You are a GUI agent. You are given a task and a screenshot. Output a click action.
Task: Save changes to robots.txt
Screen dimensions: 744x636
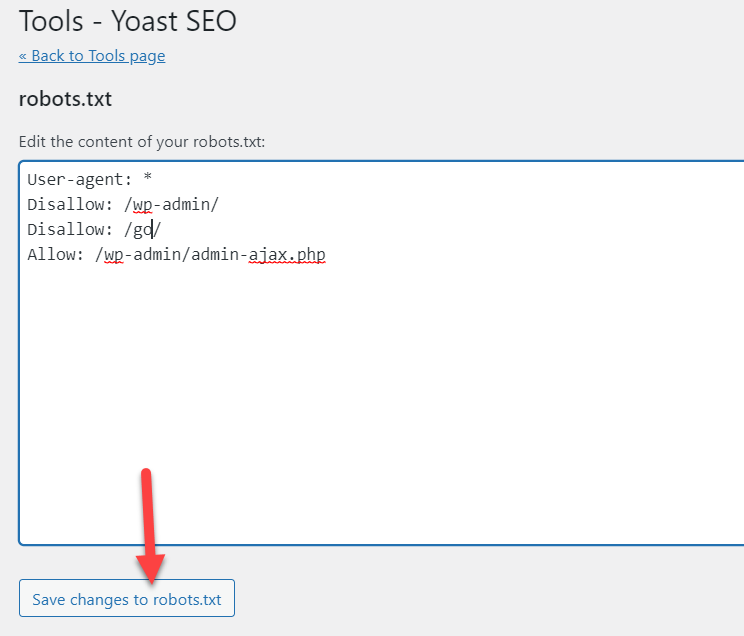pos(127,598)
